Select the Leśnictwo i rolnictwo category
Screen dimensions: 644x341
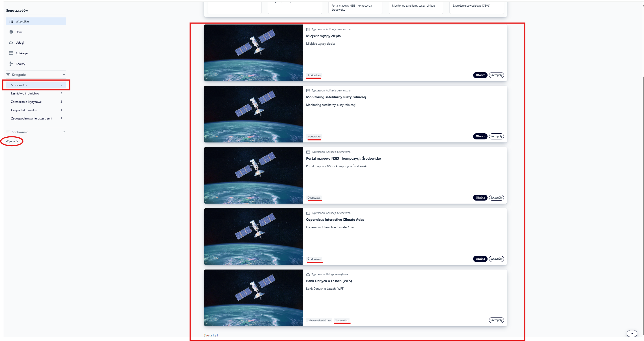(25, 93)
